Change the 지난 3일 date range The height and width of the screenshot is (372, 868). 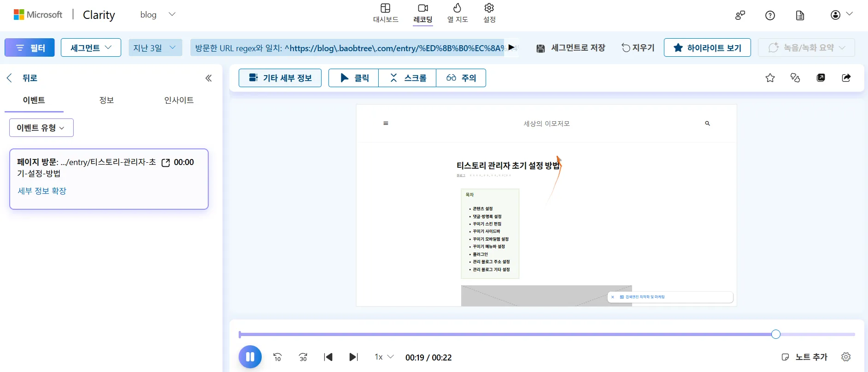pos(155,47)
